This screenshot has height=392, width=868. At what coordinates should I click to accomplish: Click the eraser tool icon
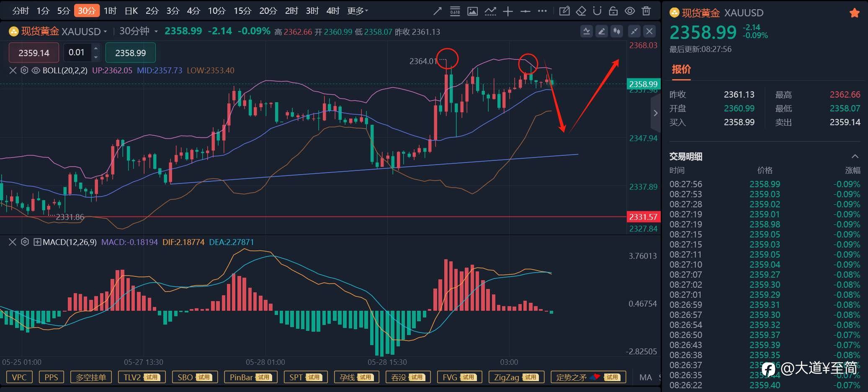(581, 11)
